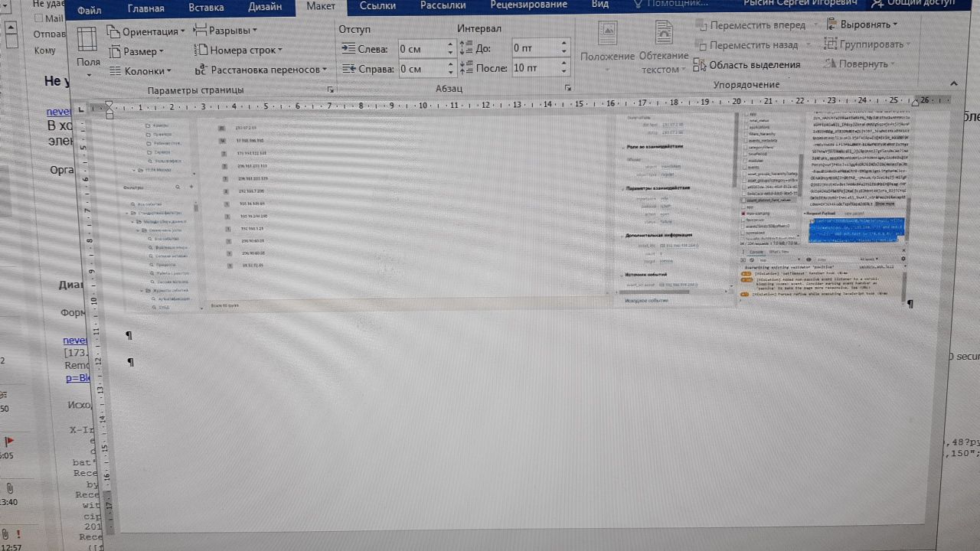Click the right indent Справа icon
The image size is (980, 551).
coord(348,68)
